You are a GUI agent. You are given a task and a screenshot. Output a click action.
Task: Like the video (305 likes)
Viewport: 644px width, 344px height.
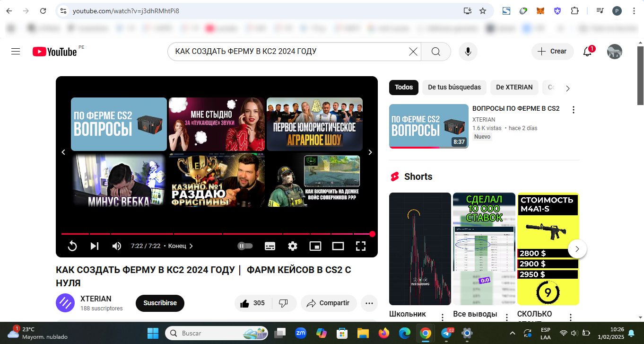(252, 303)
